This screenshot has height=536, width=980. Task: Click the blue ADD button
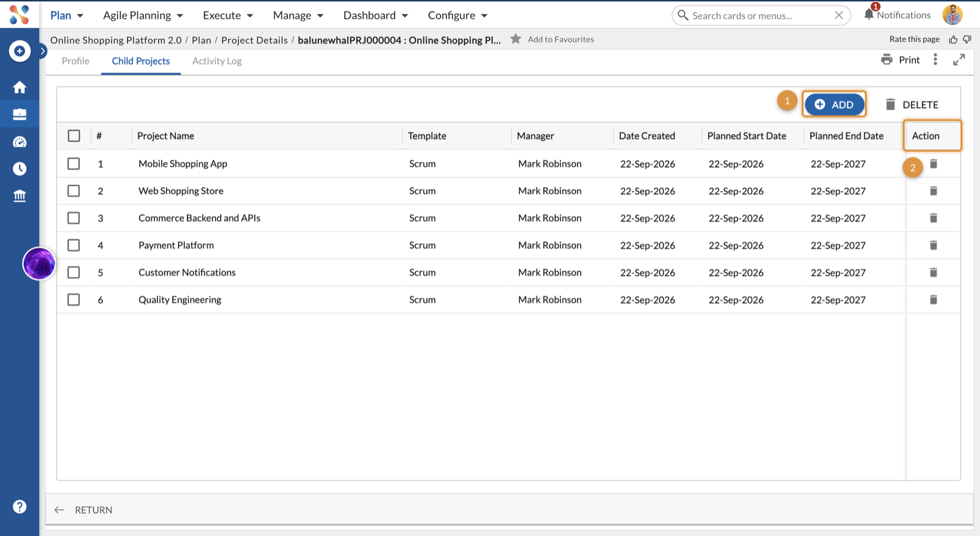[834, 105]
